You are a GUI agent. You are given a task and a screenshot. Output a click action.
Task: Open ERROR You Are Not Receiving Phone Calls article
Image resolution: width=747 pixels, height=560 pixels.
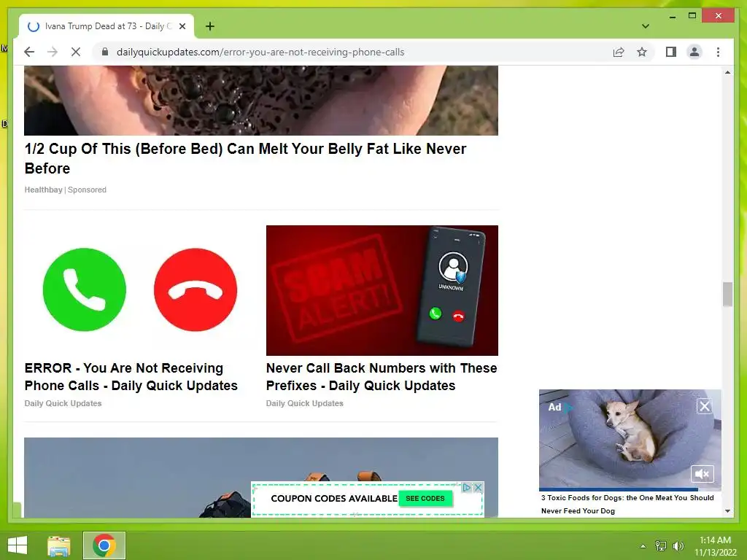coord(131,377)
